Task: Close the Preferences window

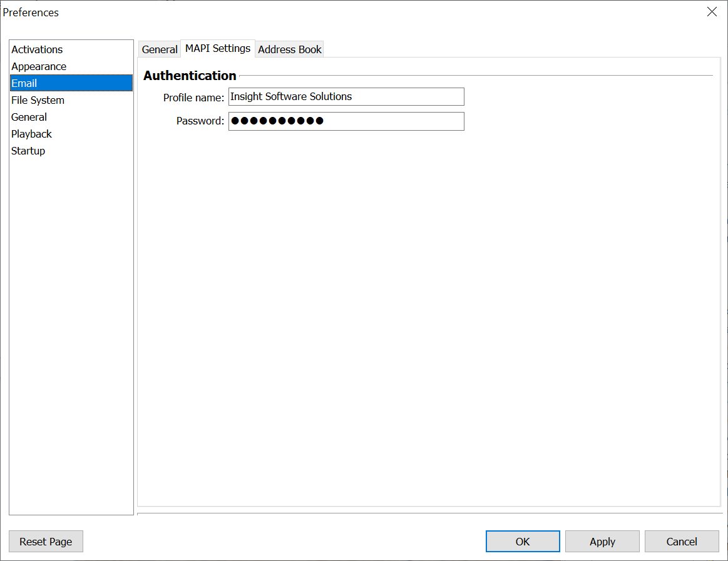Action: (712, 12)
